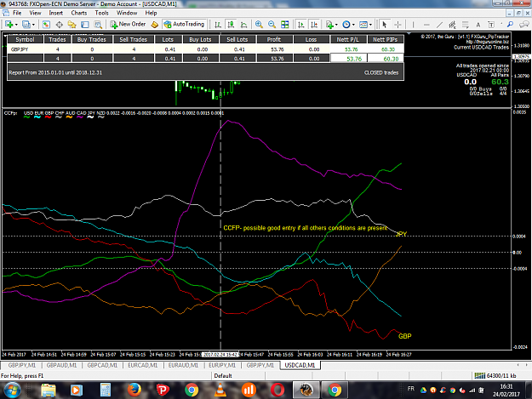
Task: Open the Indicators dropdown arrow
Action: click(336, 25)
